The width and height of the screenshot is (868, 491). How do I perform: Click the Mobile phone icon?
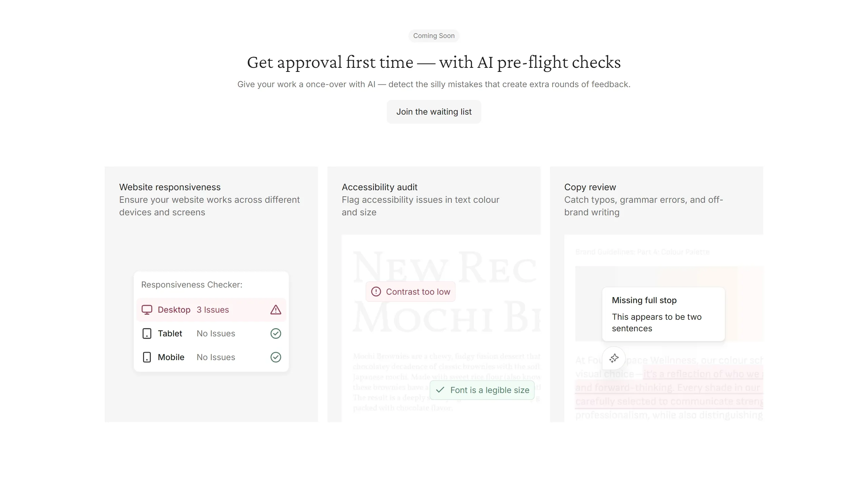click(147, 357)
